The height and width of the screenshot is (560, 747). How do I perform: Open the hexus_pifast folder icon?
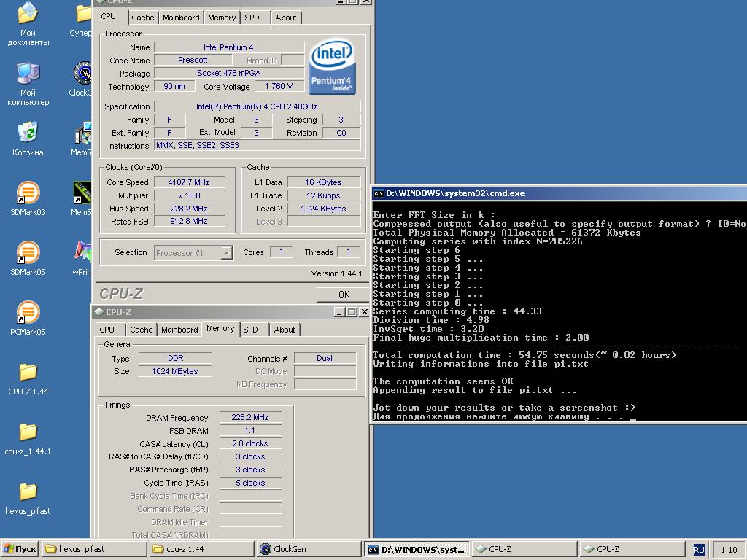click(28, 492)
